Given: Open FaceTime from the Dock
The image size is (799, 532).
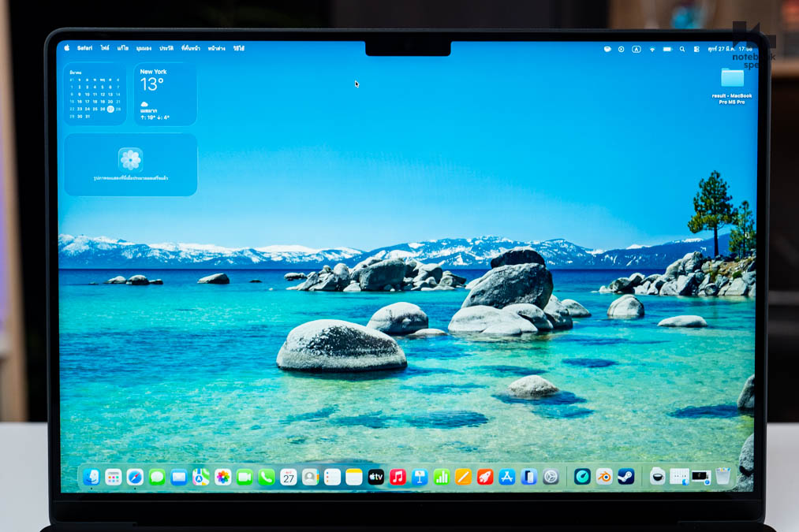Looking at the screenshot, I should pos(243,477).
